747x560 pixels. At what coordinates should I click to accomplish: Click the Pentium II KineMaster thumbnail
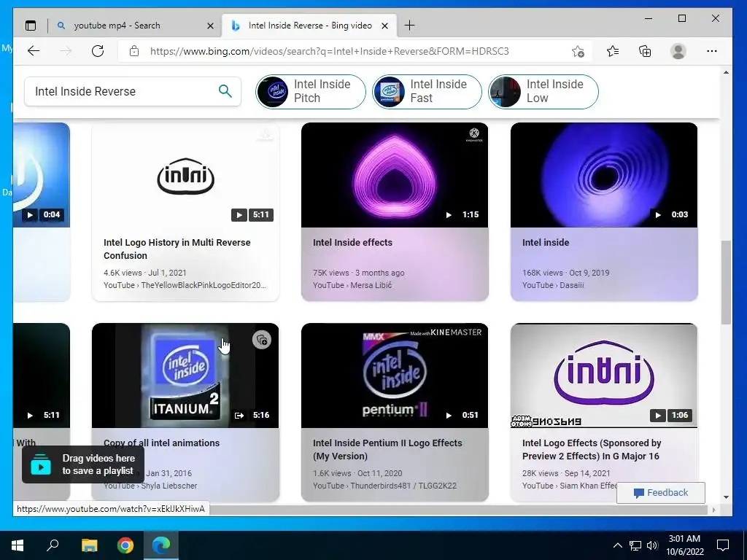[395, 376]
